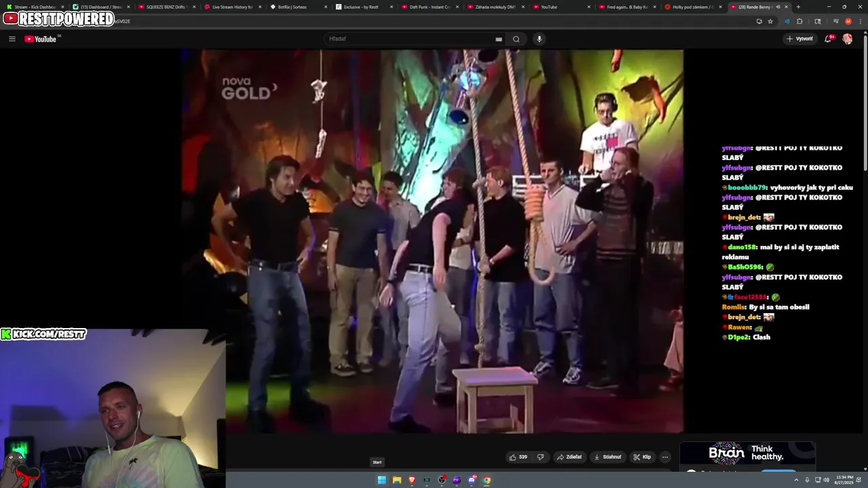
Task: Open volume control in system tray
Action: (826, 480)
